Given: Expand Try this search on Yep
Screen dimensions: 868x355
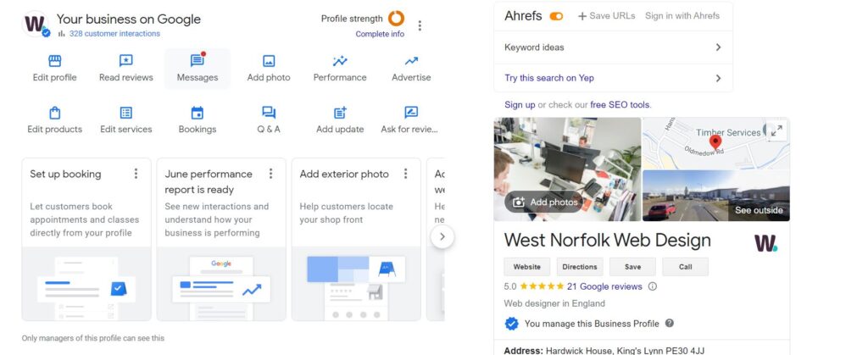Looking at the screenshot, I should click(613, 78).
